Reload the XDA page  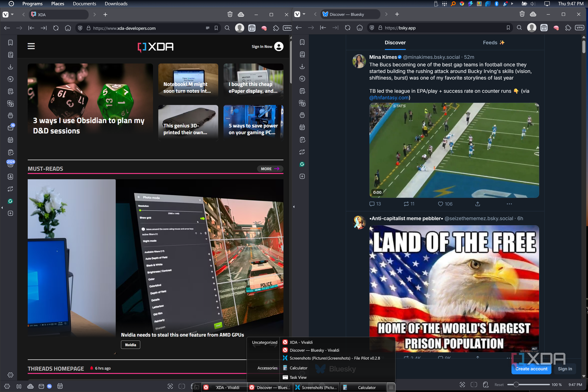[56, 28]
